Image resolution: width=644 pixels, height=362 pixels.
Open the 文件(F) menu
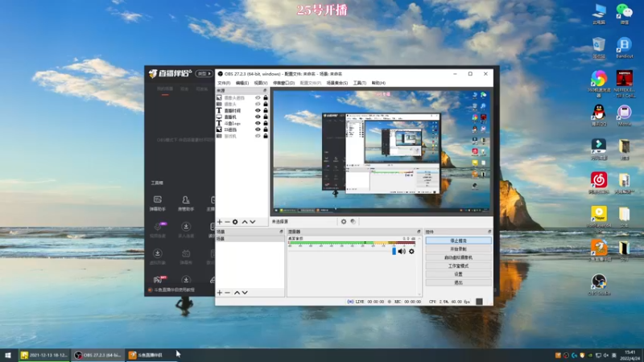[x=224, y=83]
